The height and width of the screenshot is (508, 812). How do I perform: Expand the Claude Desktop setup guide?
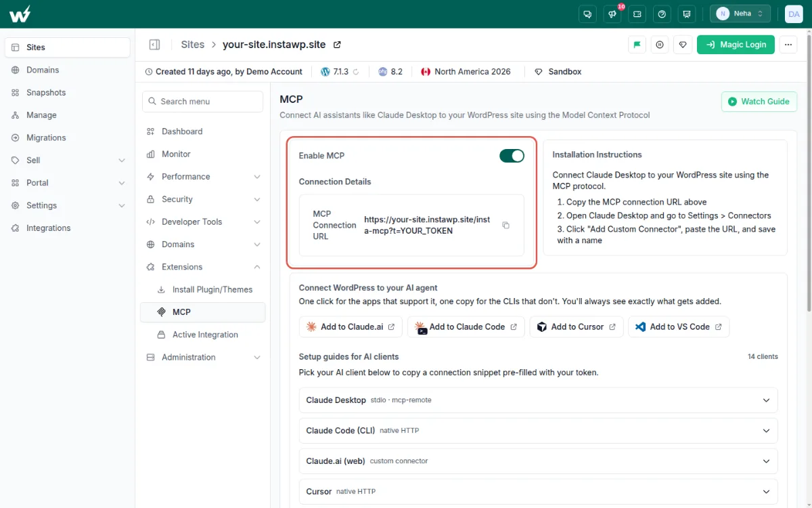tap(538, 400)
